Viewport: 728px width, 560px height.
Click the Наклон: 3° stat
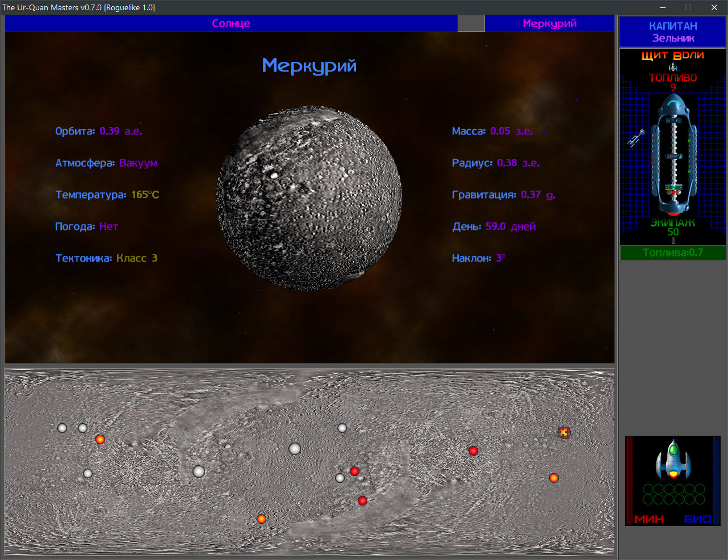pos(479,258)
